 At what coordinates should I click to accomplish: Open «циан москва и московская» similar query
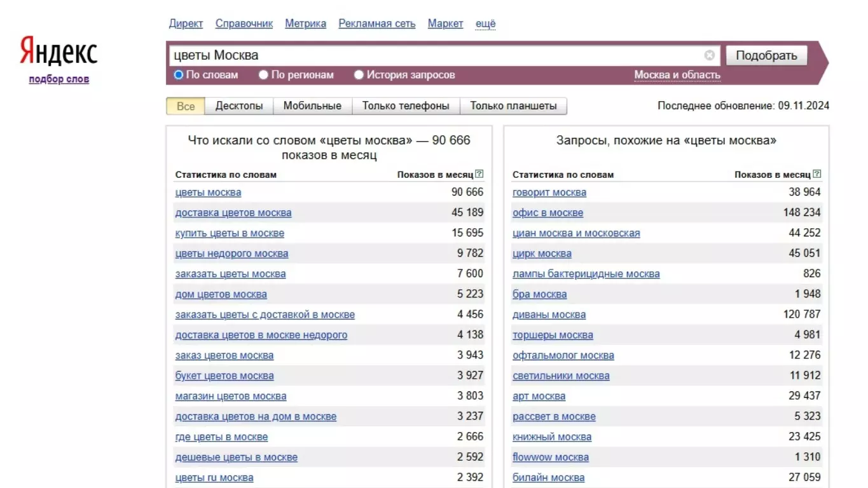576,233
